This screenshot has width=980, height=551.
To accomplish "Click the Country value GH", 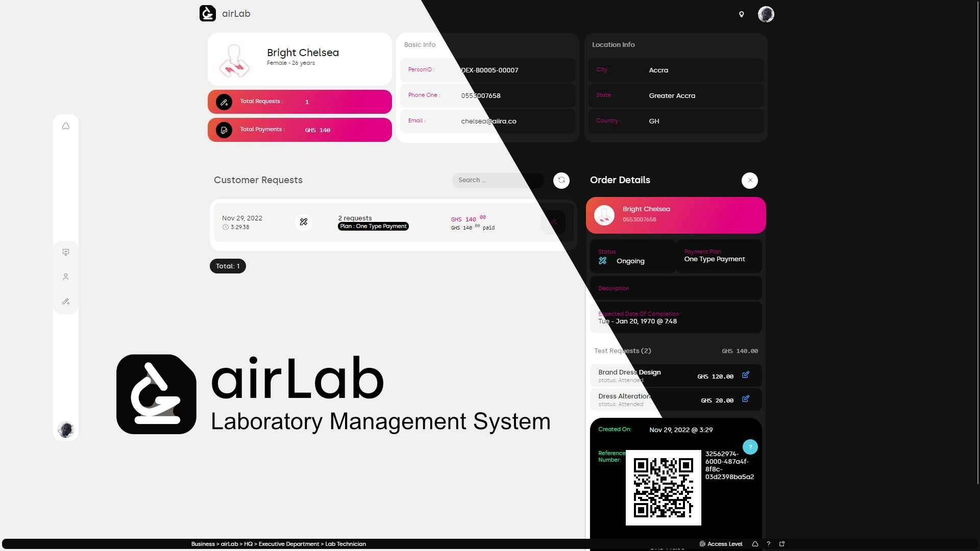I will click(x=654, y=121).
